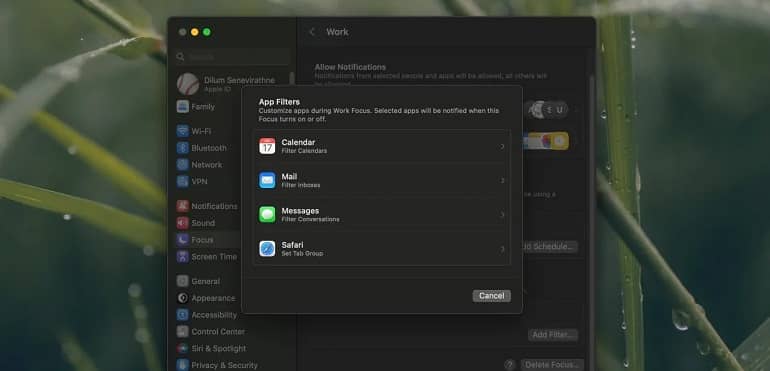Click the 'Filter Inboxes' subtitle text

pyautogui.click(x=301, y=185)
